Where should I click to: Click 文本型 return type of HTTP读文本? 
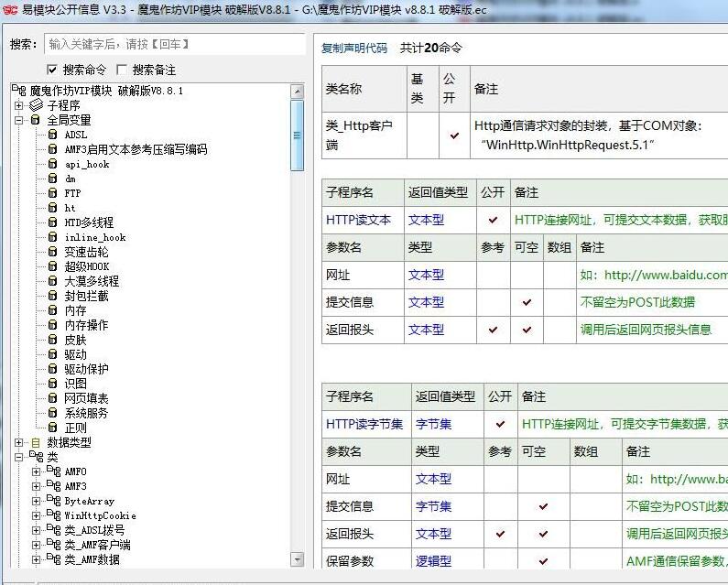pos(426,220)
